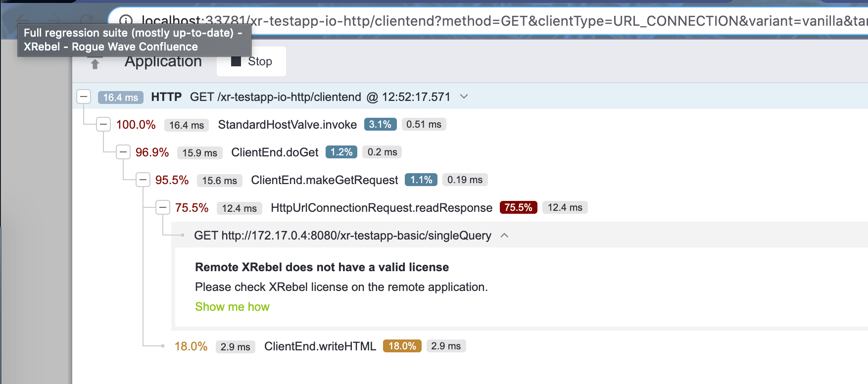The height and width of the screenshot is (384, 868).
Task: Collapse the singleQuery GET details chevron
Action: 504,236
